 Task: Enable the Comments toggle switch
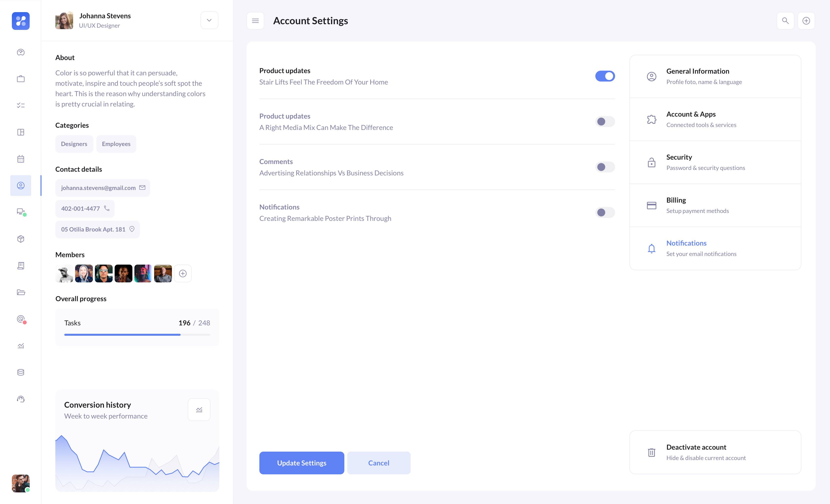tap(605, 167)
